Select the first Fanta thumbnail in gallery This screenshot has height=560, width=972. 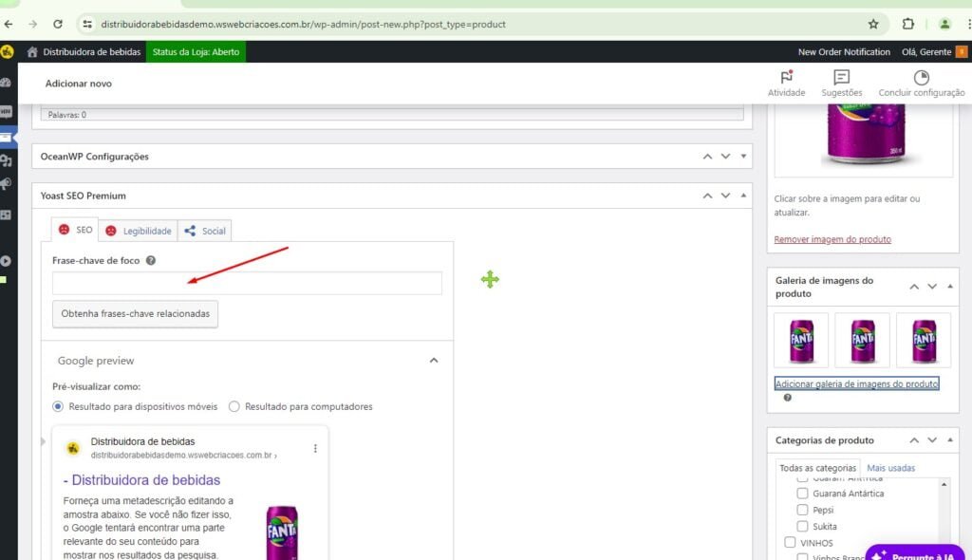click(x=801, y=340)
